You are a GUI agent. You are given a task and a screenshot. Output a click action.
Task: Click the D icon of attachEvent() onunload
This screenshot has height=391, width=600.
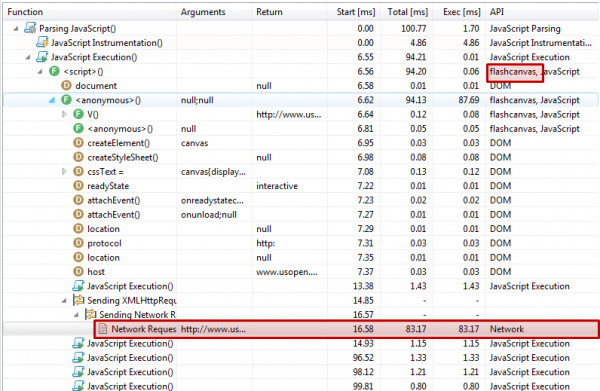pyautogui.click(x=78, y=214)
